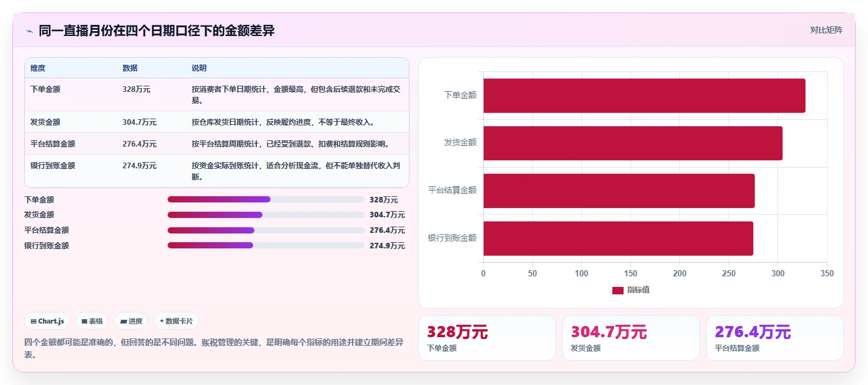Image resolution: width=868 pixels, height=385 pixels.
Task: Toggle the 指标值 legend swatch
Action: (617, 291)
